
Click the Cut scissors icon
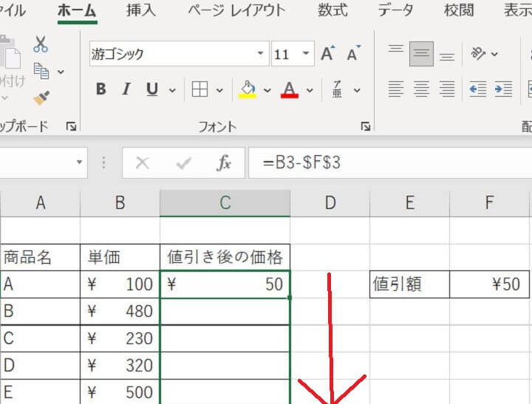[41, 44]
